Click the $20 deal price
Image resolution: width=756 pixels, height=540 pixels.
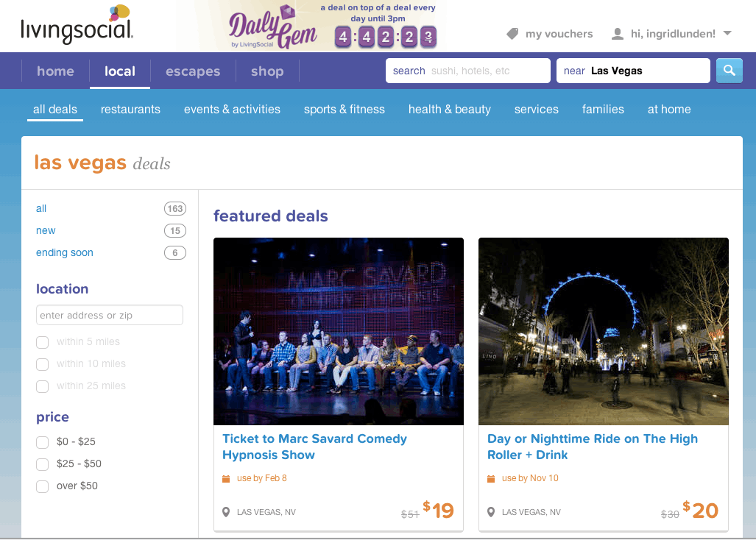(x=701, y=510)
